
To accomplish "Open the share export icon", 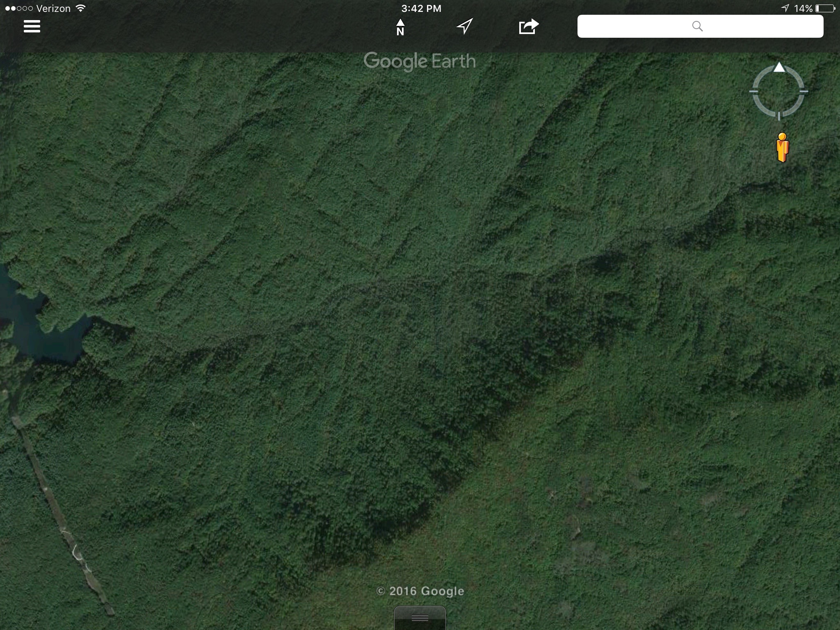I will [528, 27].
